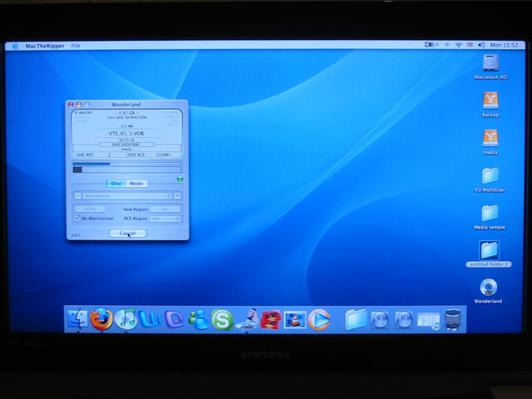Open Microsoft Entourage from the dock

click(174, 319)
